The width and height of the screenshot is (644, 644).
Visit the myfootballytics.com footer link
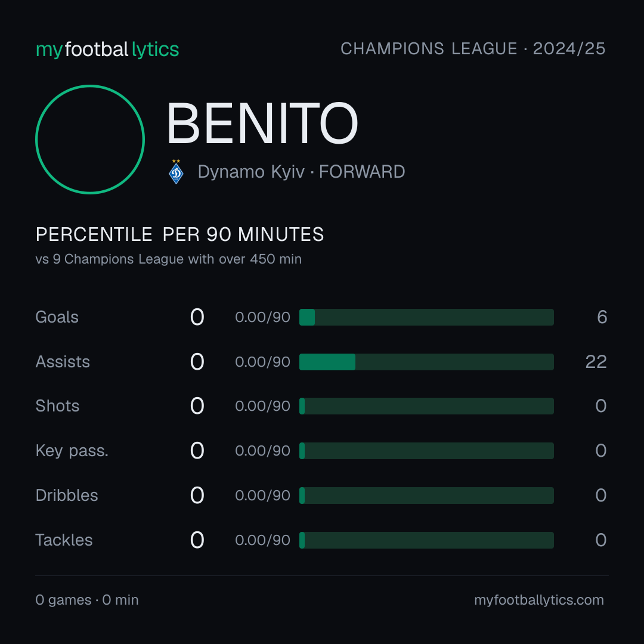point(539,600)
